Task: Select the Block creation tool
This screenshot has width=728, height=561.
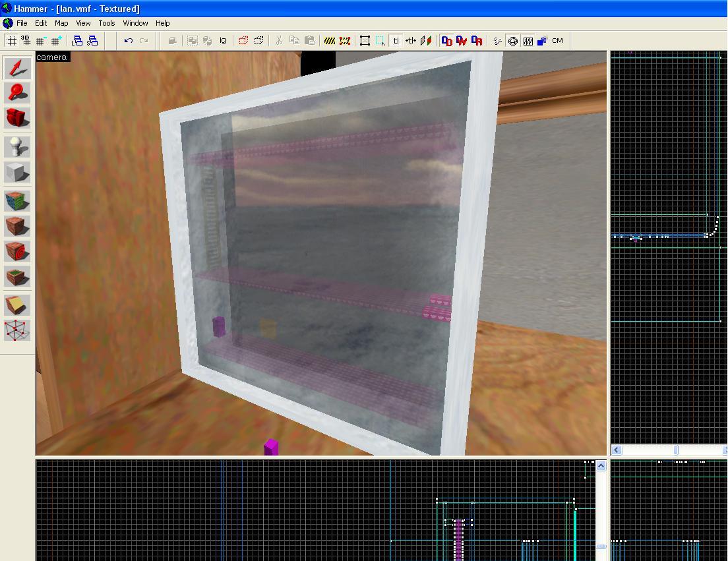Action: 17,173
